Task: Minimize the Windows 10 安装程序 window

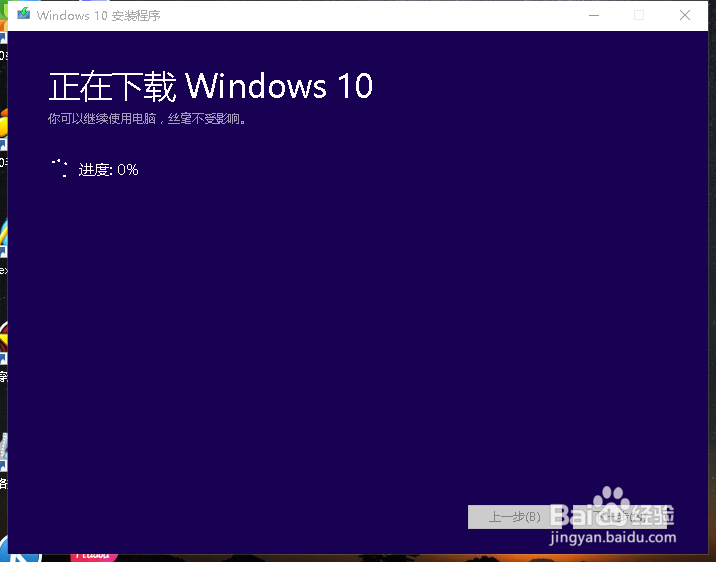Action: tap(594, 16)
